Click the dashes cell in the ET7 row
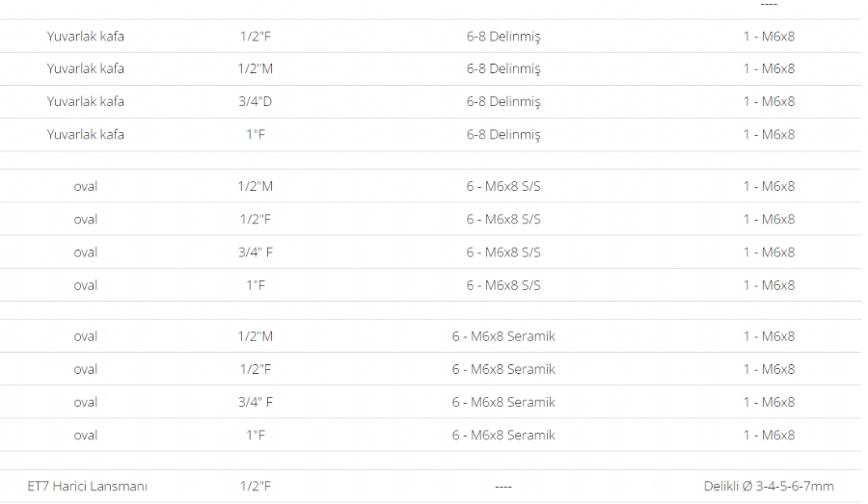 pos(503,487)
